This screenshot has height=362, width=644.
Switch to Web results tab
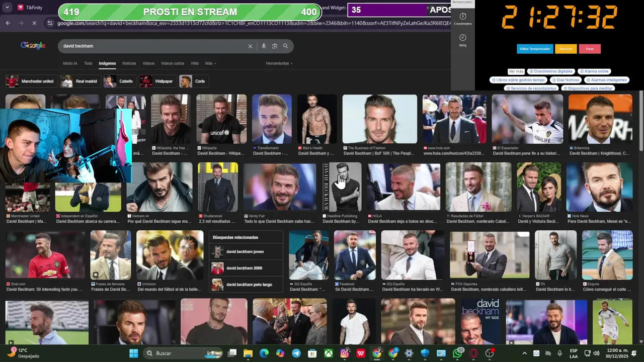[x=194, y=63]
